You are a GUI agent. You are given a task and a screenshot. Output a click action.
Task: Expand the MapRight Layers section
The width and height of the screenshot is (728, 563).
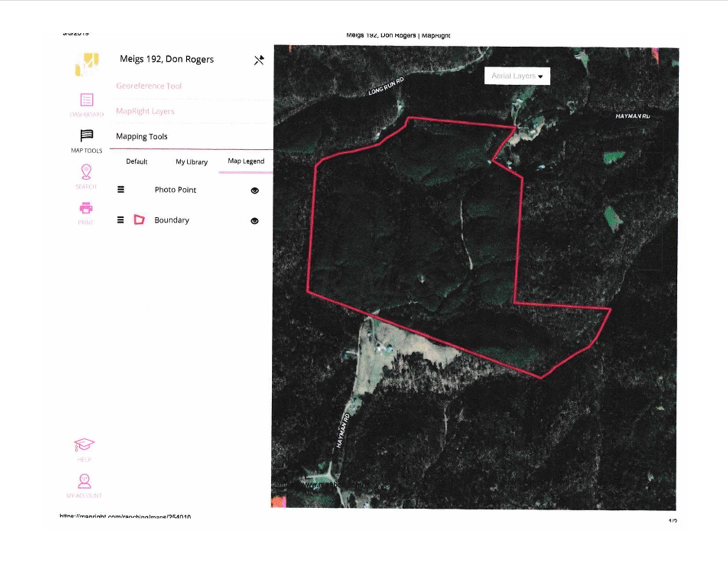[x=145, y=111]
